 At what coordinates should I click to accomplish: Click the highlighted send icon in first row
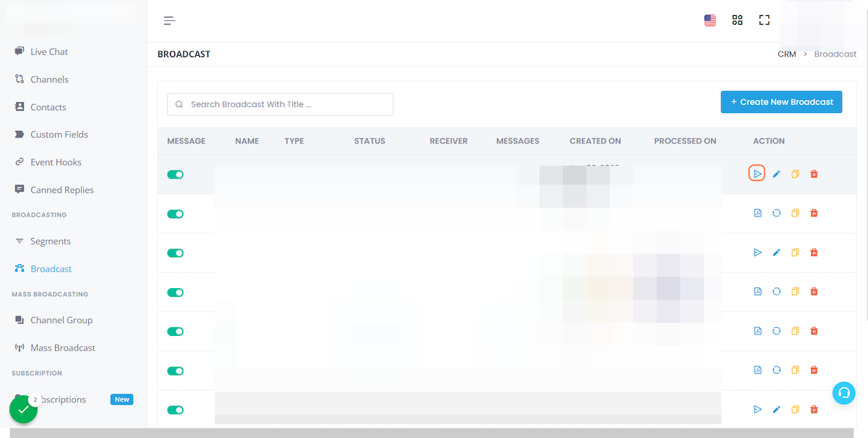(x=757, y=174)
